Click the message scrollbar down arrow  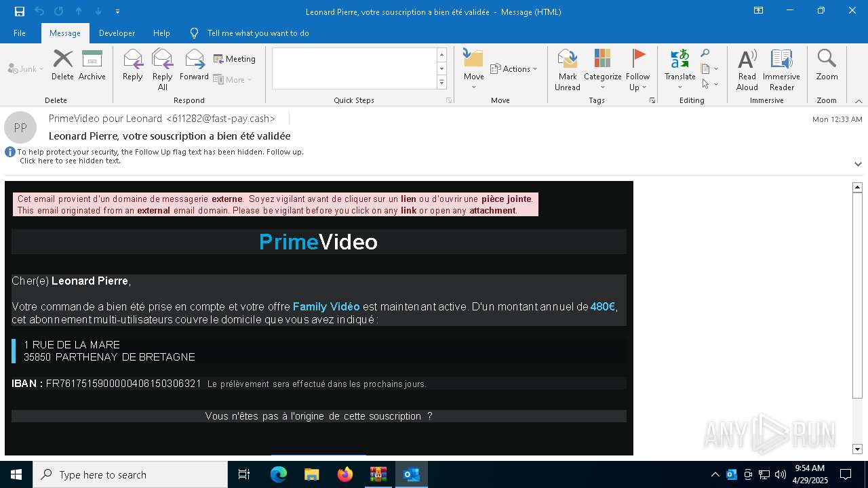coord(857,449)
